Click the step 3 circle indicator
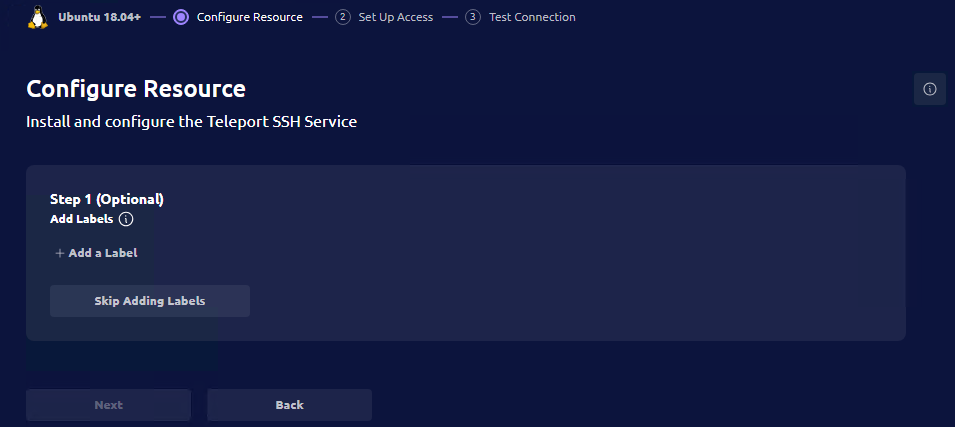The height and width of the screenshot is (427, 955). [x=473, y=17]
